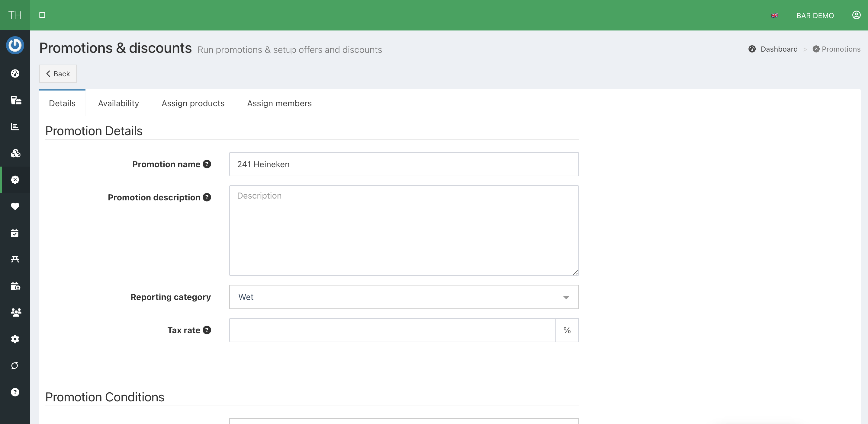
Task: Open the reports chart sidebar icon
Action: (x=15, y=127)
